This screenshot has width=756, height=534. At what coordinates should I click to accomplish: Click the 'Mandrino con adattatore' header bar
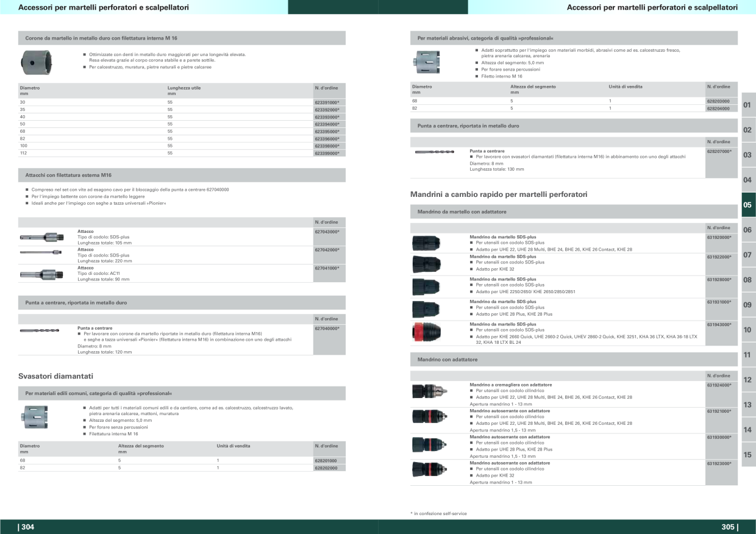pos(574,360)
